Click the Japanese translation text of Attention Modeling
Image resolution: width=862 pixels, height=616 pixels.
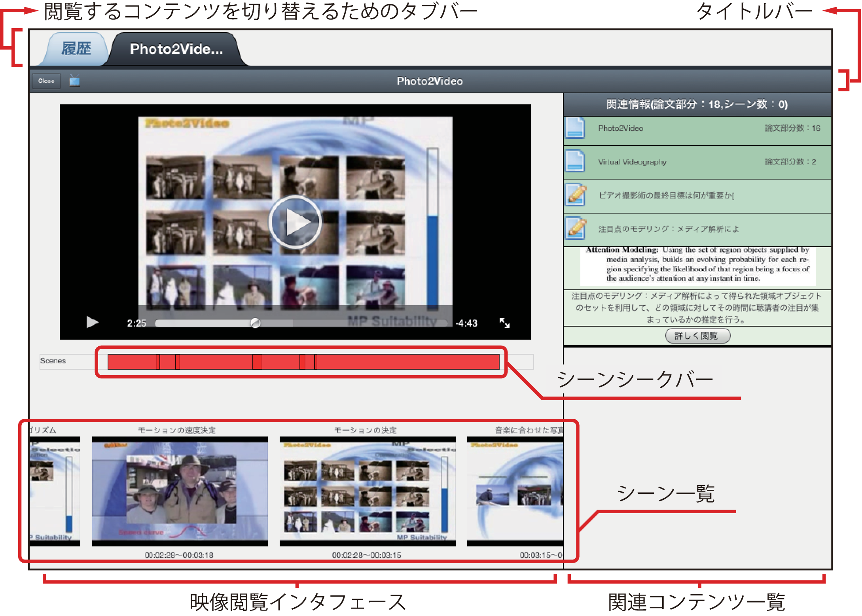[697, 308]
